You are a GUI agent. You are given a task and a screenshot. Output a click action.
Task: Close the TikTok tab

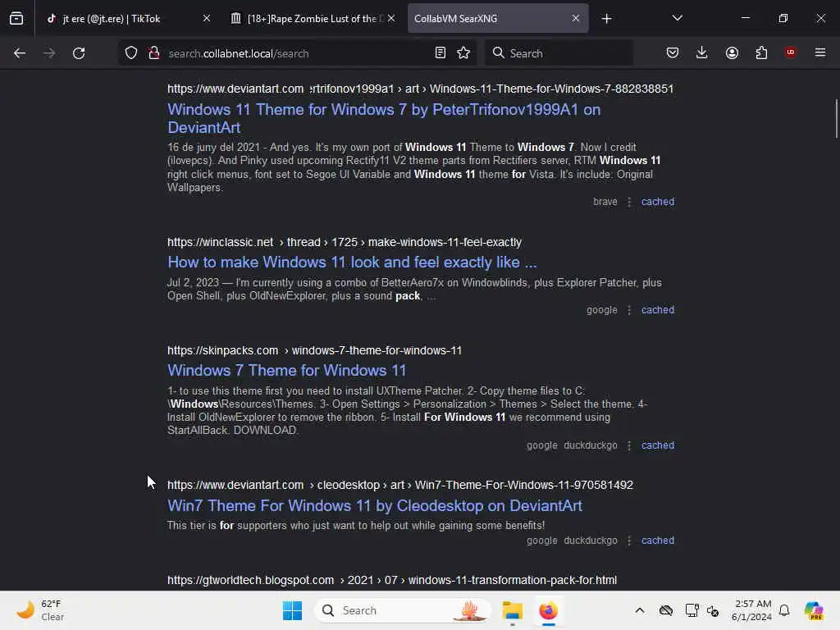tap(207, 19)
